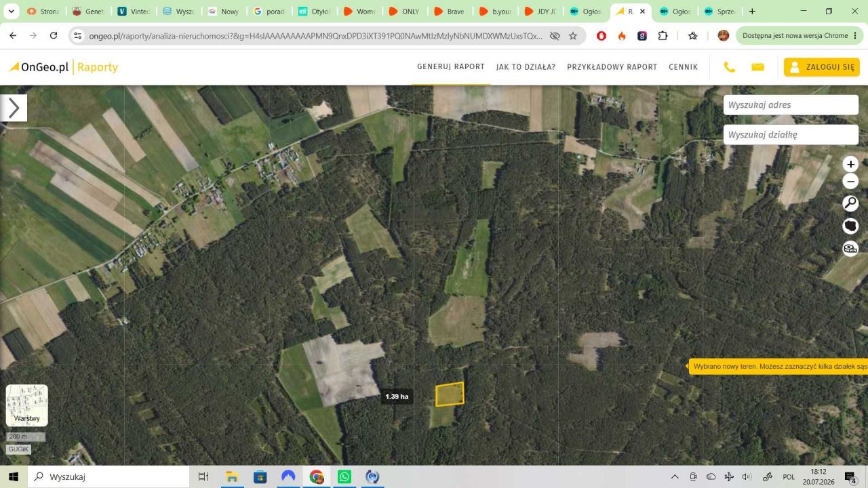Viewport: 868px width, 488px height.
Task: Activate the tape measure tool
Action: click(x=850, y=248)
